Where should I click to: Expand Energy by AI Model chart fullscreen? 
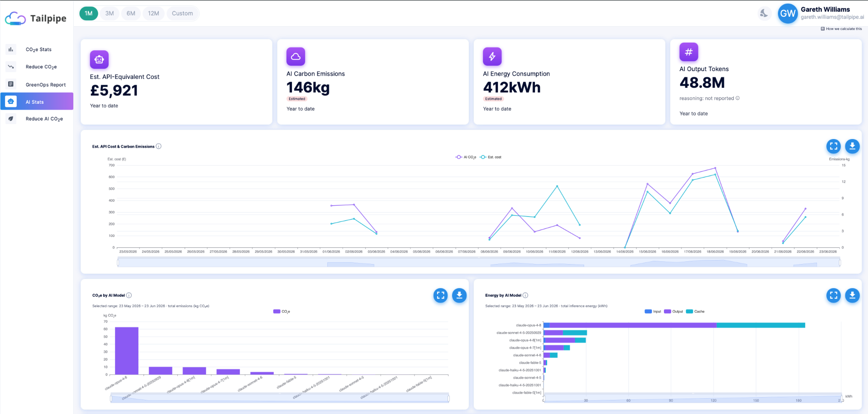coord(834,295)
